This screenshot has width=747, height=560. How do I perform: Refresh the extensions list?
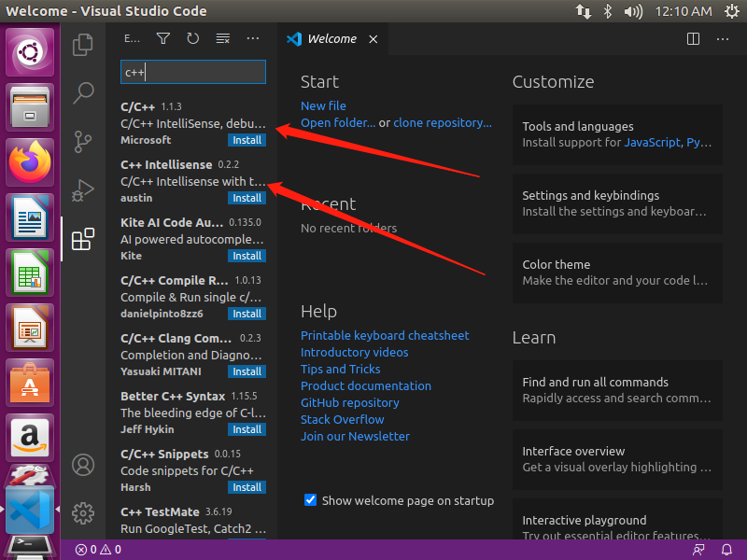(192, 38)
